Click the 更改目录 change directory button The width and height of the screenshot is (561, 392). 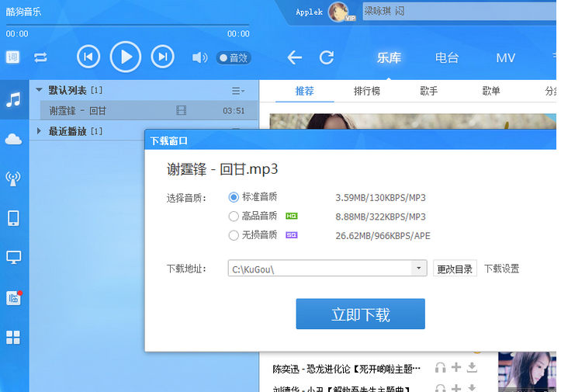tap(455, 269)
